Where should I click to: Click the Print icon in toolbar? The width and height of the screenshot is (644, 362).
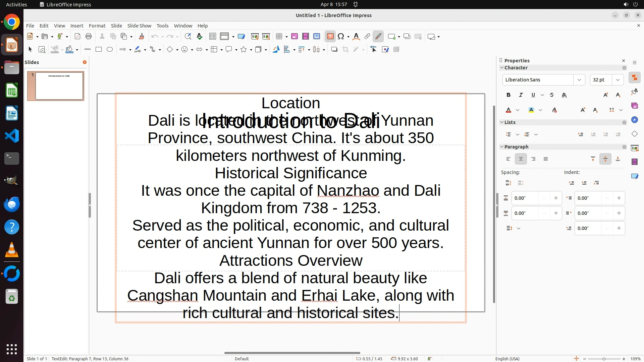tap(89, 37)
